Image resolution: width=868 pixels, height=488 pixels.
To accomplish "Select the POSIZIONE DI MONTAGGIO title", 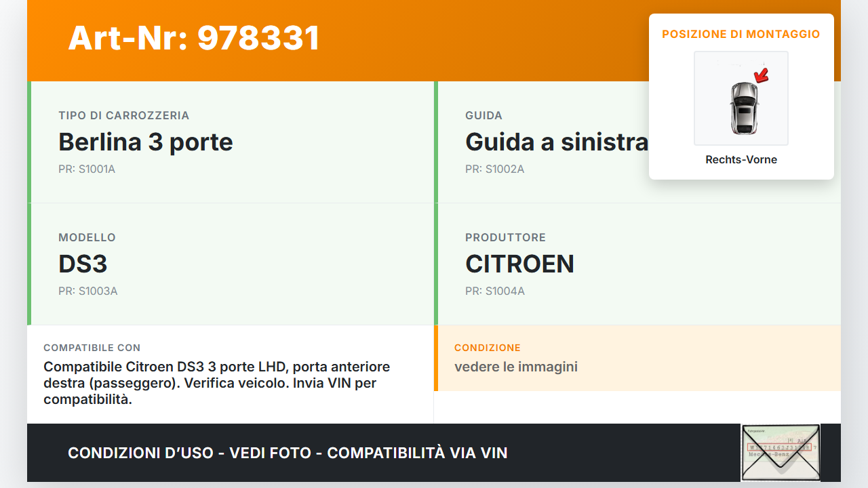I will coord(741,34).
